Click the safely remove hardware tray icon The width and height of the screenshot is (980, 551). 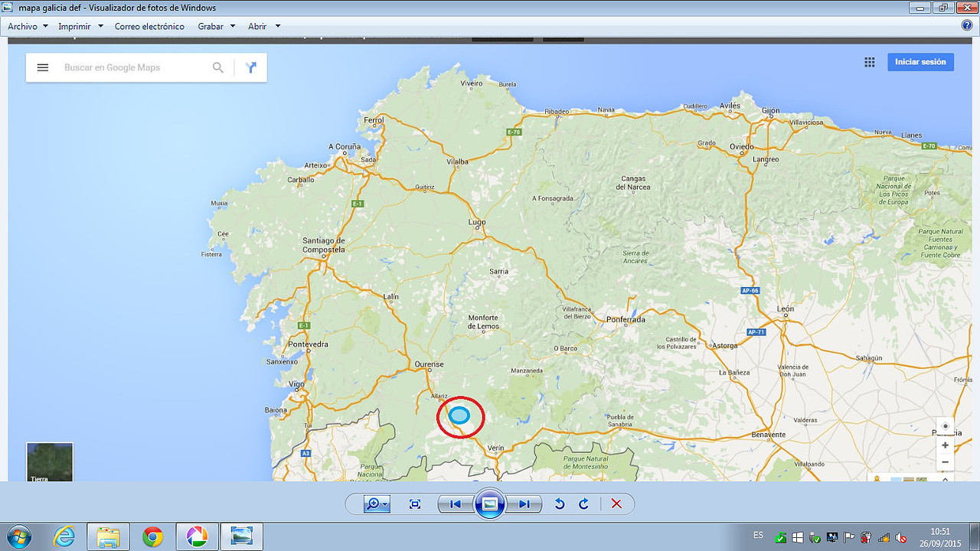(x=814, y=537)
